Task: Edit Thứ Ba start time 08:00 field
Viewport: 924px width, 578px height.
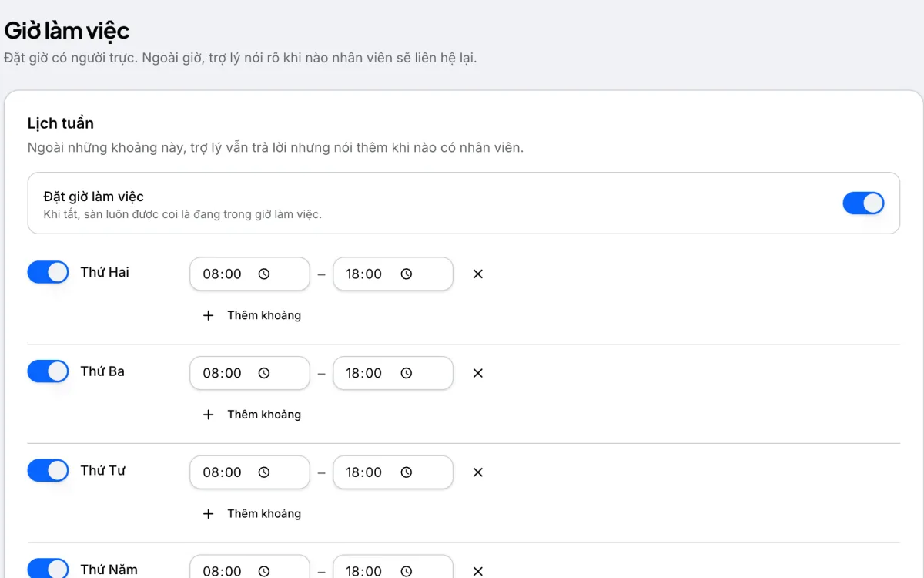Action: pyautogui.click(x=249, y=373)
